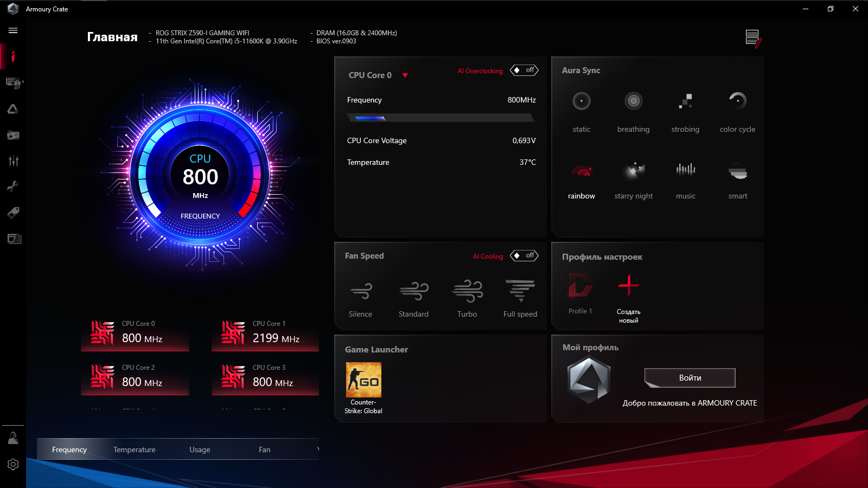868x488 pixels.
Task: Enable AI Cooling
Action: coord(524,255)
